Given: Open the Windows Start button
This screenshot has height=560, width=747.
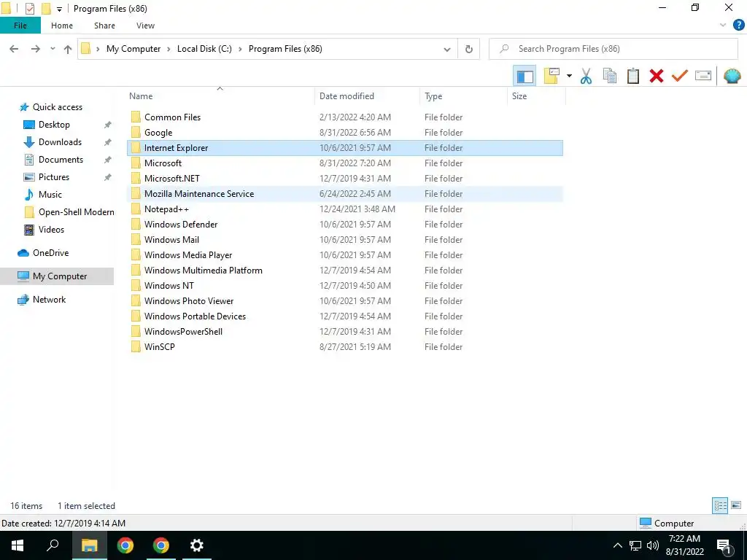Looking at the screenshot, I should [18, 545].
